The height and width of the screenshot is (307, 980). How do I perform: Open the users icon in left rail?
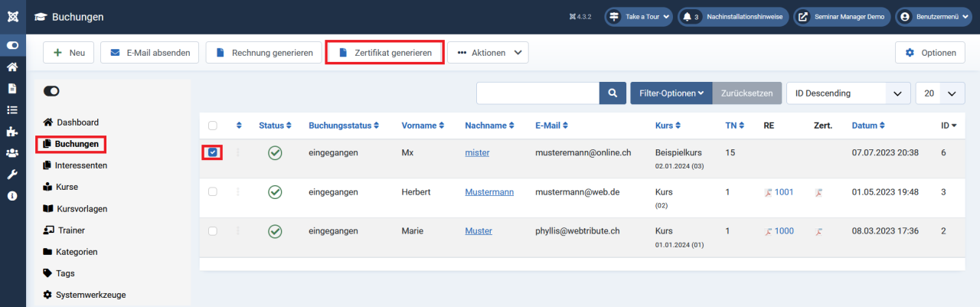(12, 153)
